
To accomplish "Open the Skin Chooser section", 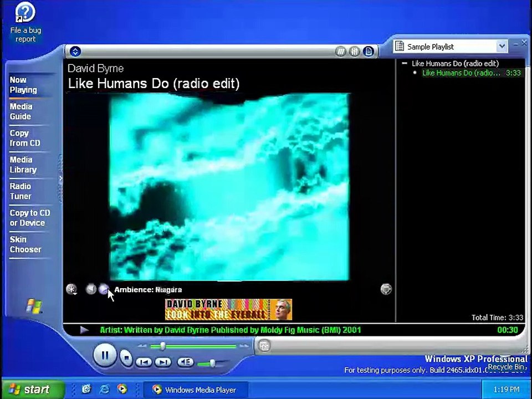I will 25,244.
